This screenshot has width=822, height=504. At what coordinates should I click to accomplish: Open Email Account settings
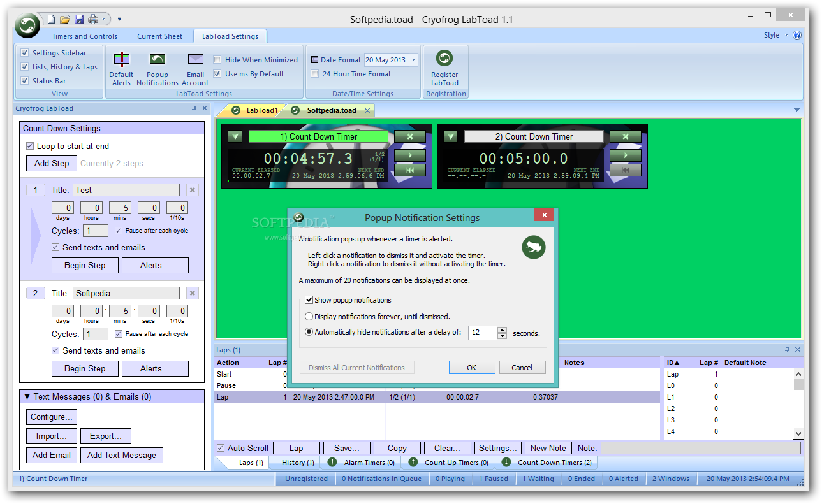click(195, 69)
